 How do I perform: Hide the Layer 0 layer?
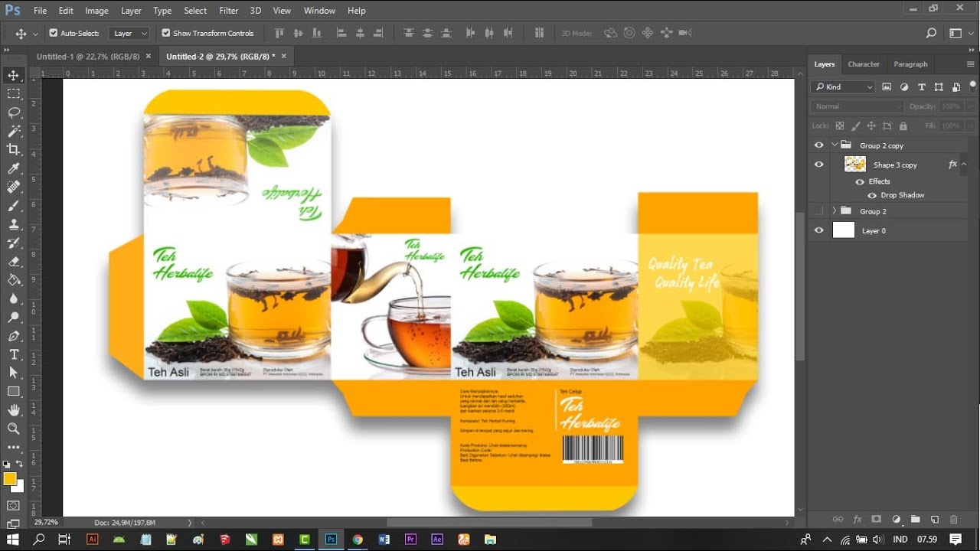[819, 230]
